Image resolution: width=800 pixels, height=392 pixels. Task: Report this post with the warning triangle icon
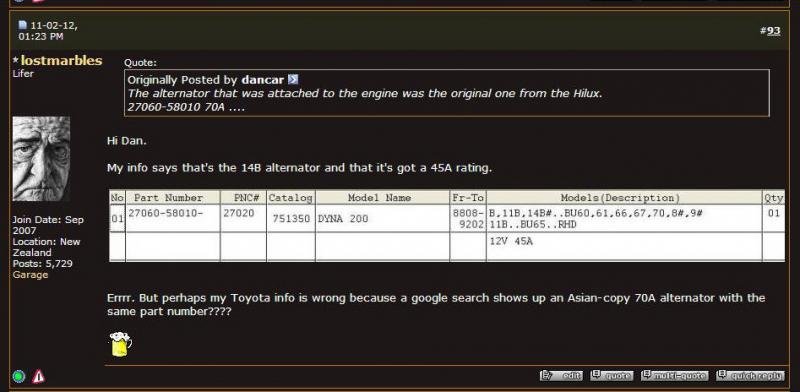pyautogui.click(x=39, y=377)
